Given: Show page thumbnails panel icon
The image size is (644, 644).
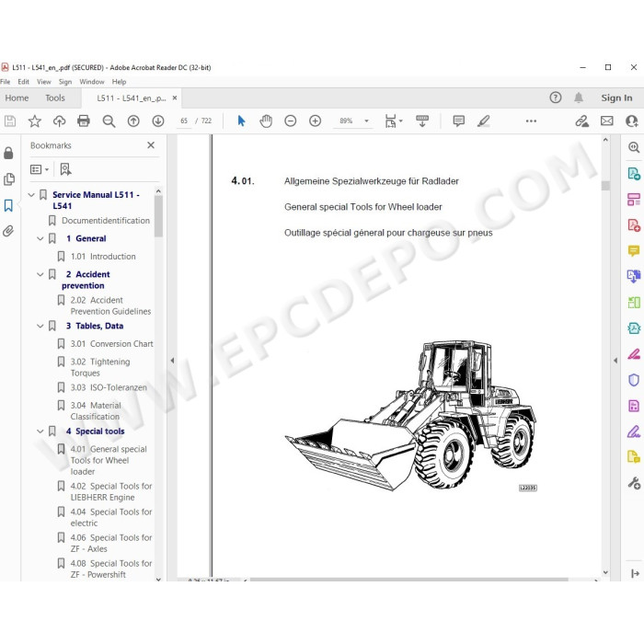Looking at the screenshot, I should pos(8,179).
